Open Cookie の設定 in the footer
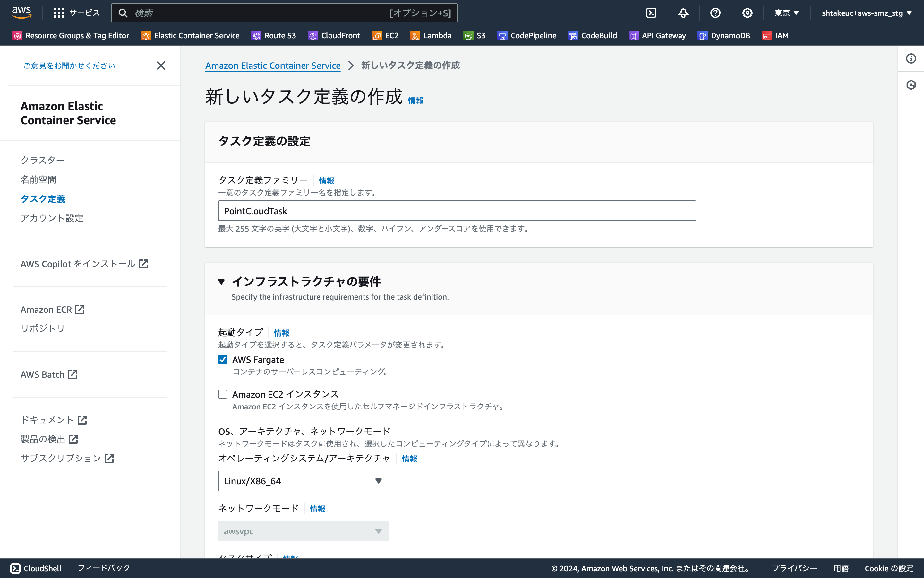Image resolution: width=924 pixels, height=578 pixels. click(889, 568)
